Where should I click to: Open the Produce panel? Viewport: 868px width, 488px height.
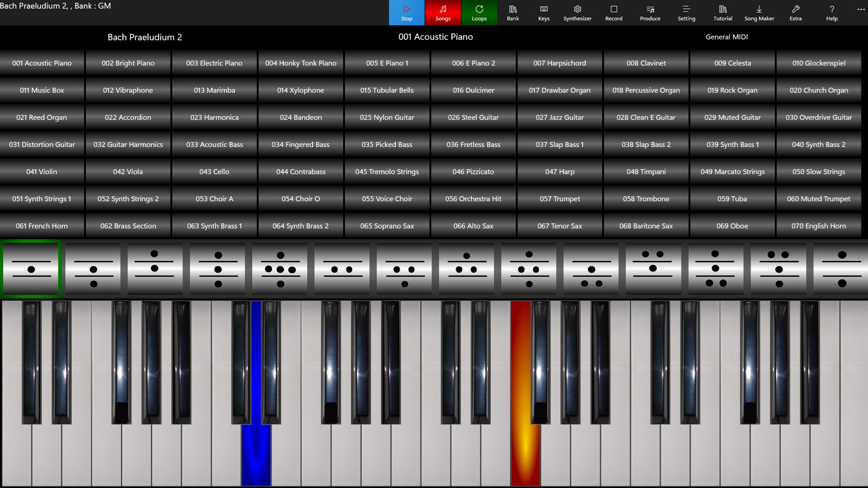[x=650, y=13]
